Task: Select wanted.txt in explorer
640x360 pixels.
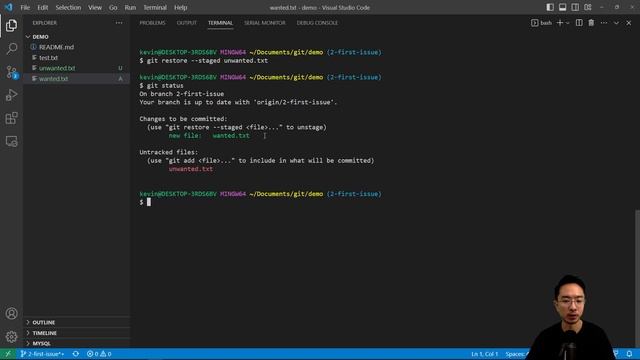Action: 77,79
